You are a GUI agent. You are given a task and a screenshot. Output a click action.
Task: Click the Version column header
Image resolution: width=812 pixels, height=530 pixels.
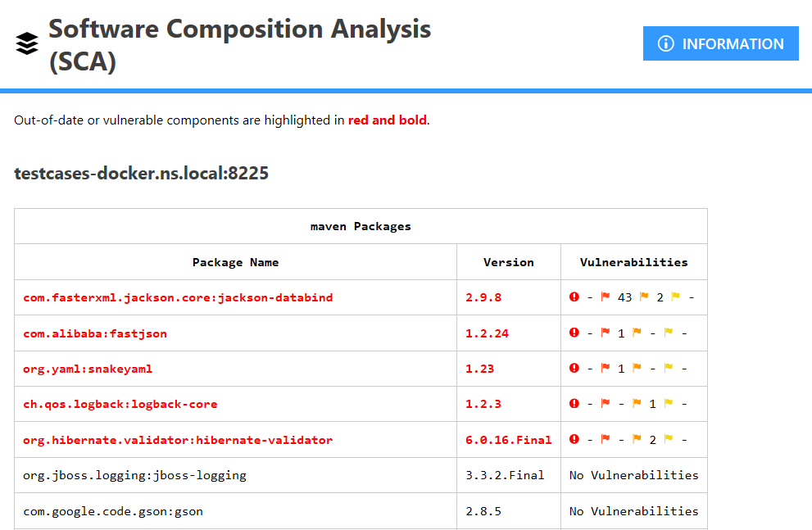[508, 260]
